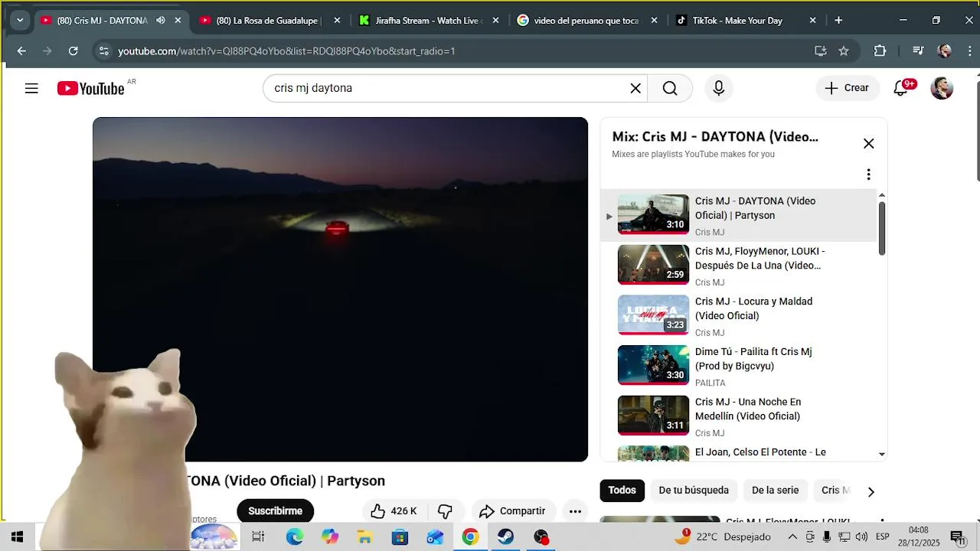Select the De la serie chip
Image resolution: width=980 pixels, height=551 pixels.
tap(775, 491)
